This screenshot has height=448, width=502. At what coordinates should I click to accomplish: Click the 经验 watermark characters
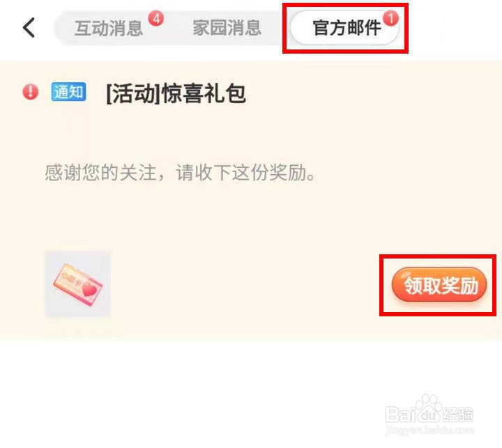coord(458,414)
